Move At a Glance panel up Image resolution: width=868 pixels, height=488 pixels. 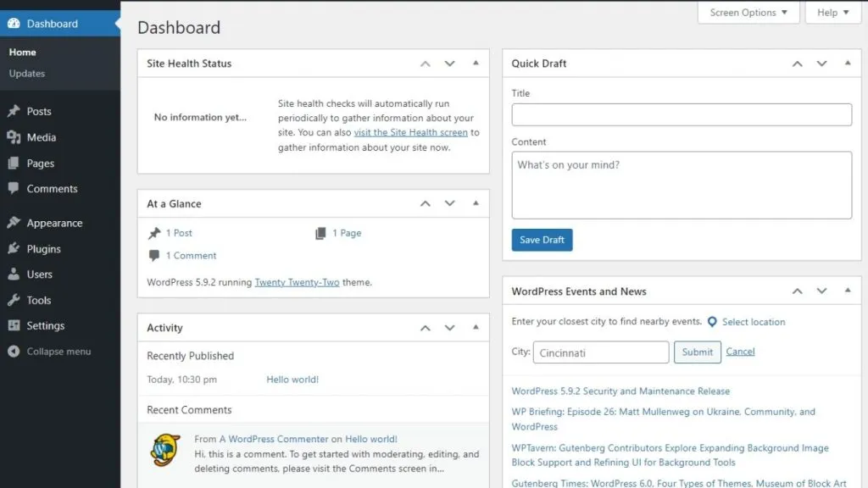coord(426,203)
